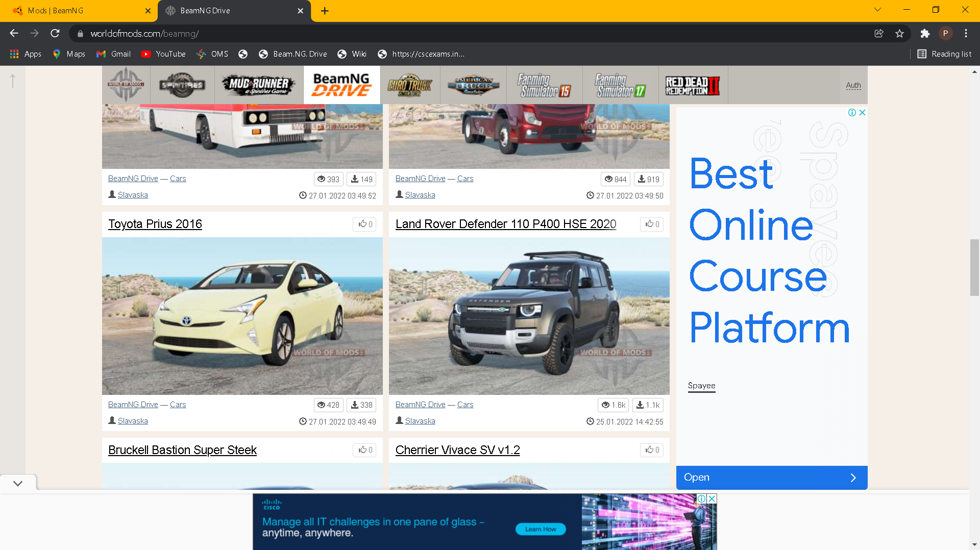Click Open on the Spayee ad

(x=772, y=478)
